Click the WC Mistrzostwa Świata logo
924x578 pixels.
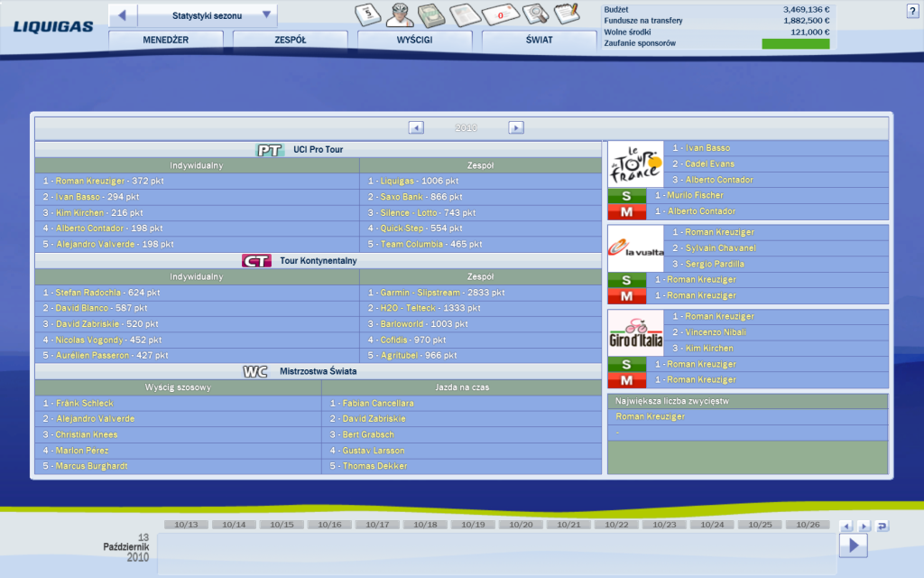point(255,371)
